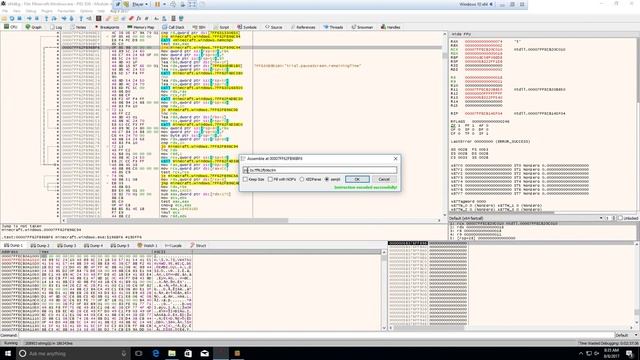The width and height of the screenshot is (640, 360).
Task: Launch Edge from the taskbar
Action: click(156, 353)
